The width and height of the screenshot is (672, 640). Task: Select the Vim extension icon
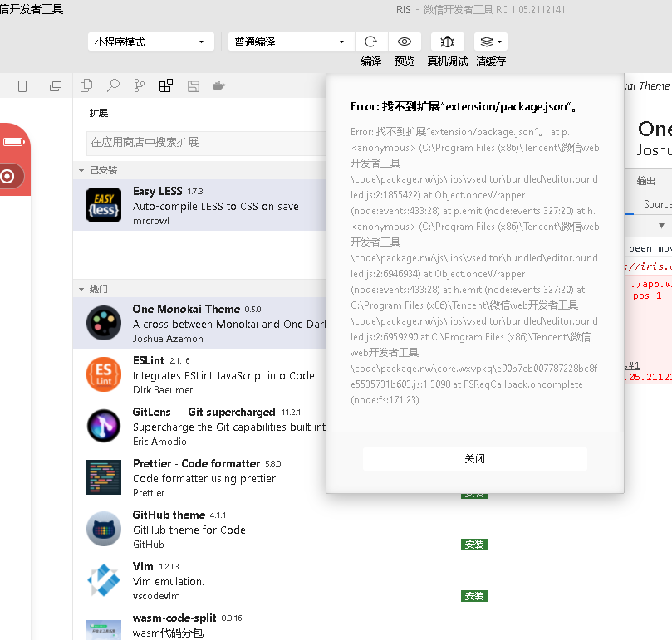(104, 580)
